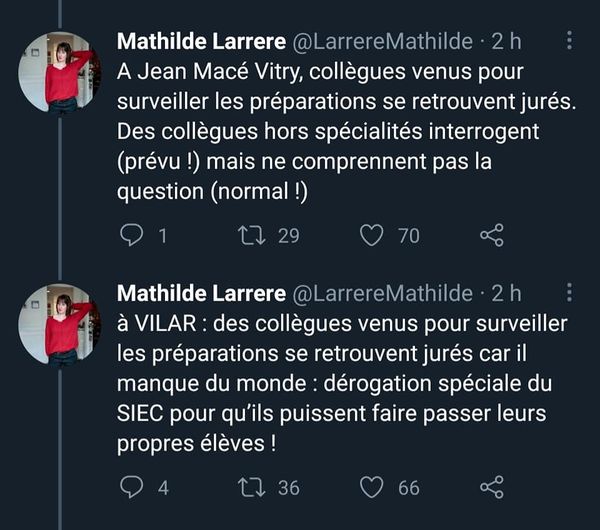This screenshot has height=530, width=600.
Task: Click @LarrereMathilde handle on second tweet
Action: pyautogui.click(x=380, y=293)
